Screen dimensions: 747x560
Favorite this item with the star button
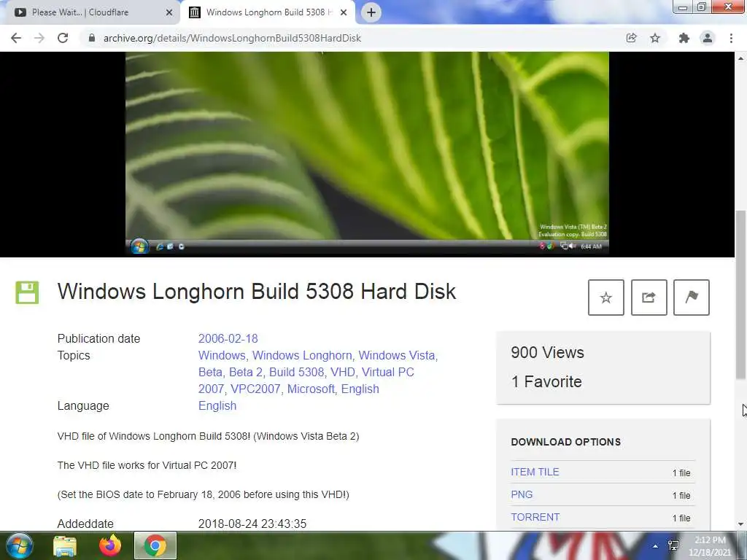point(606,297)
